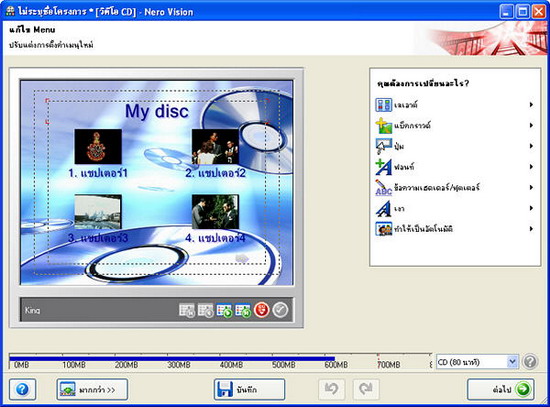Click the first green play menu icon

[224, 310]
